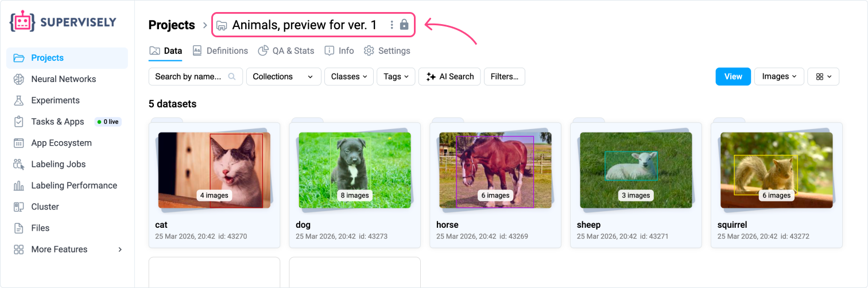868x288 pixels.
Task: Click the Experiments flask icon
Action: 19,100
